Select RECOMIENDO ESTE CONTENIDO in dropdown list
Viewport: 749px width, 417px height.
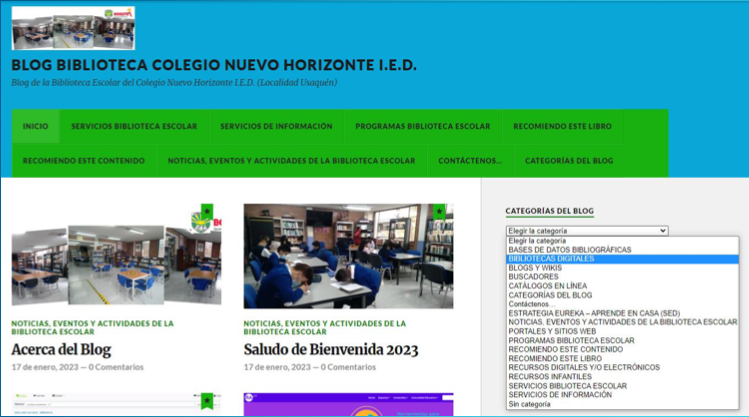(x=622, y=350)
